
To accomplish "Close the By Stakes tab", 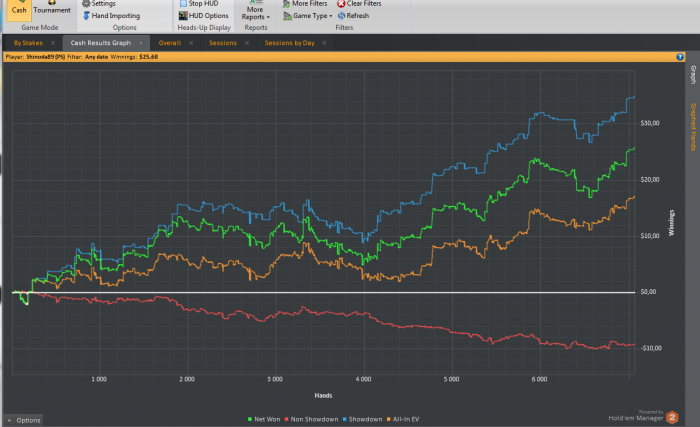I will [53, 43].
